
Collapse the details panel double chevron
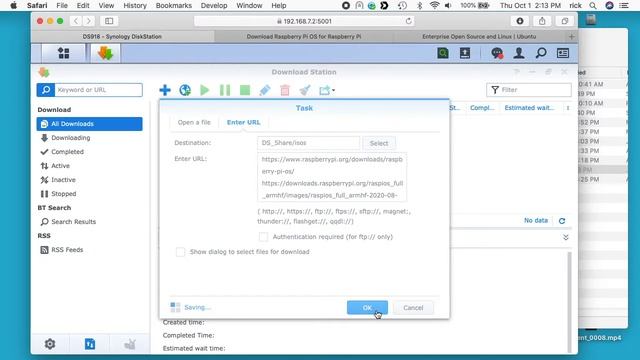(566, 237)
